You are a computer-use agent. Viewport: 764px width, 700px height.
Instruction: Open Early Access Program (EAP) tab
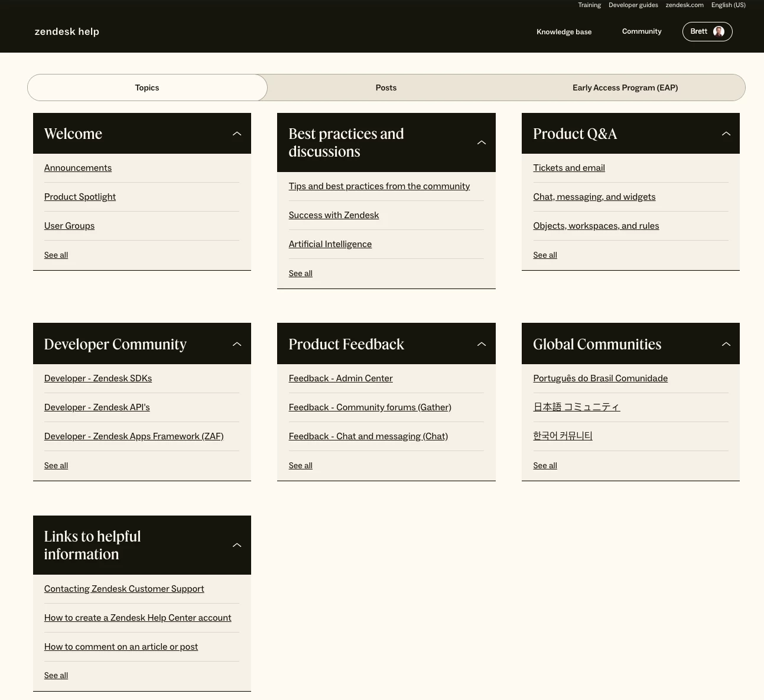coord(625,87)
